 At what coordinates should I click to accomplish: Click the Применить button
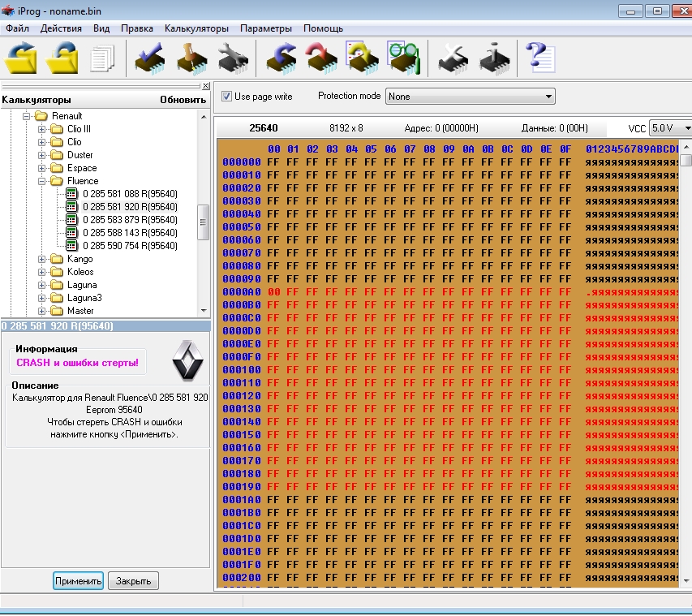78,580
